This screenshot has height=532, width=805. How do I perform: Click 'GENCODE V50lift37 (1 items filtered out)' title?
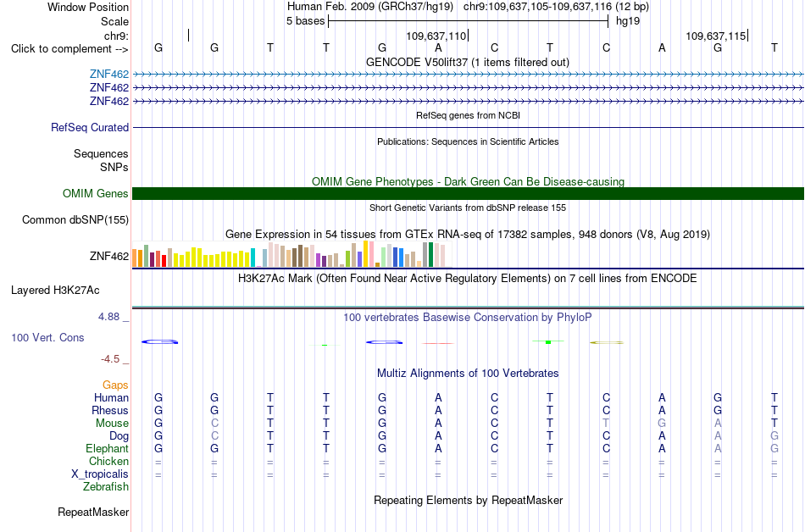(x=468, y=63)
